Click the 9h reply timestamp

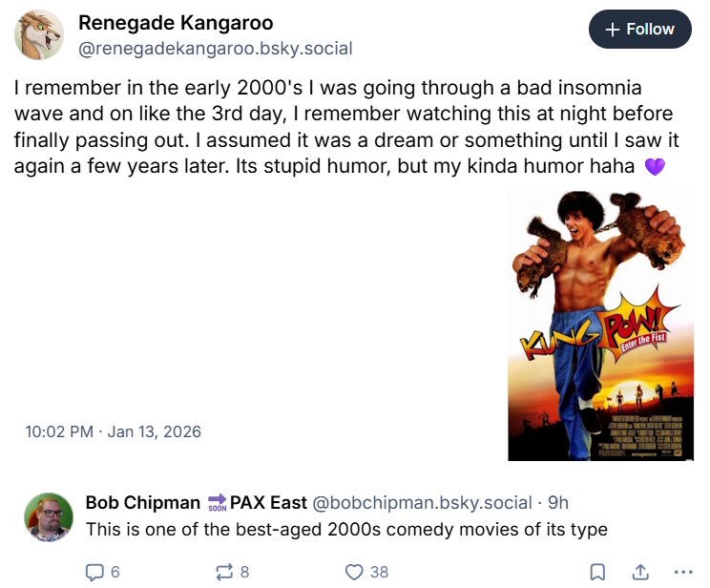click(557, 502)
